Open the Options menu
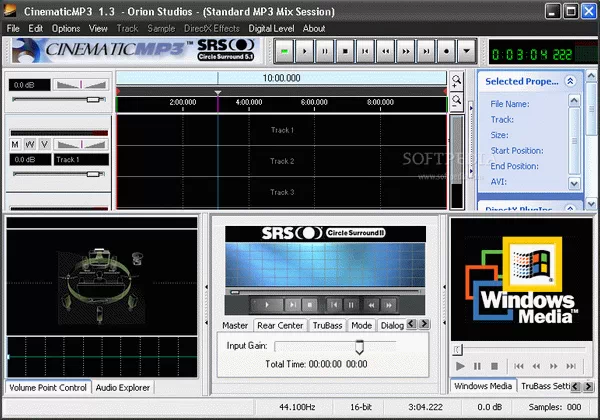This screenshot has width=600, height=420. pyautogui.click(x=66, y=28)
